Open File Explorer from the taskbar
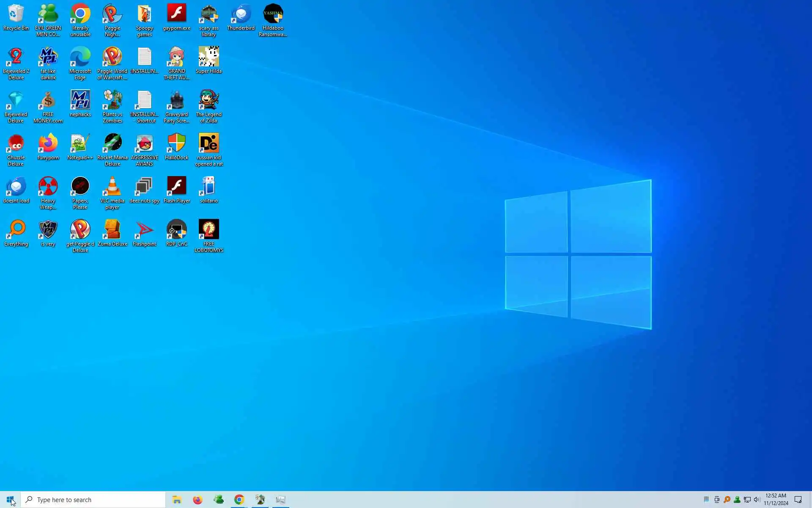The image size is (812, 508). coord(177,500)
